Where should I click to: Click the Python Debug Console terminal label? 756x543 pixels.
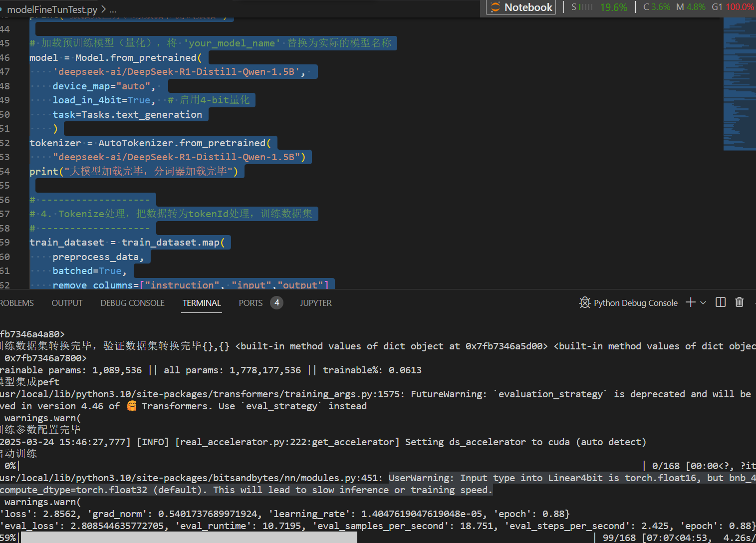coord(635,303)
